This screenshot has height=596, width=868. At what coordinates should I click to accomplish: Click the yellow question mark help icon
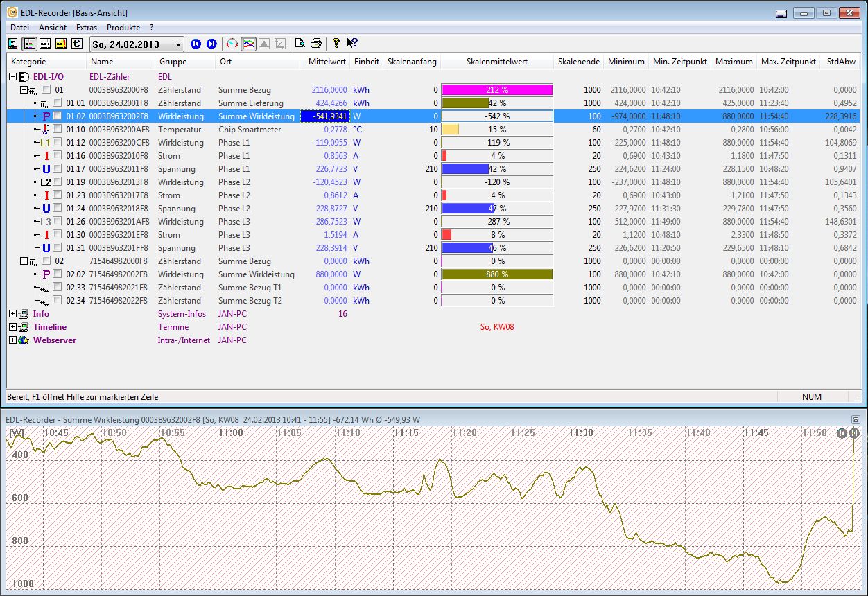(336, 44)
